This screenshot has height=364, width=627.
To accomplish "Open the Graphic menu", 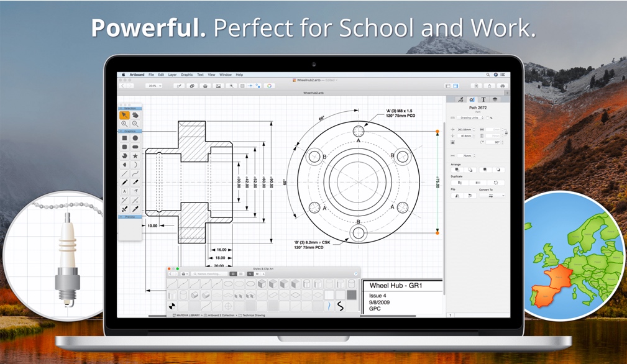I will (186, 75).
